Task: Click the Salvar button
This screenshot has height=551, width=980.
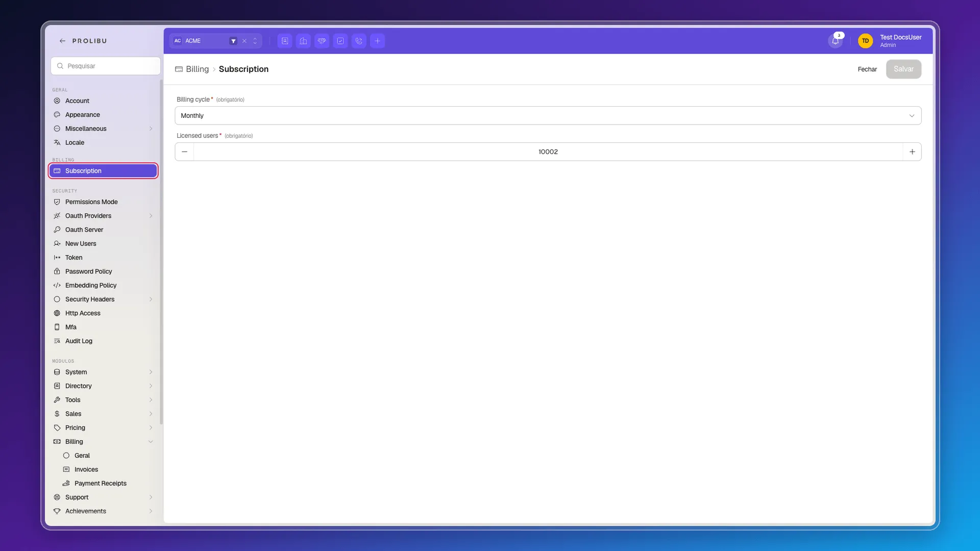Action: click(x=903, y=69)
